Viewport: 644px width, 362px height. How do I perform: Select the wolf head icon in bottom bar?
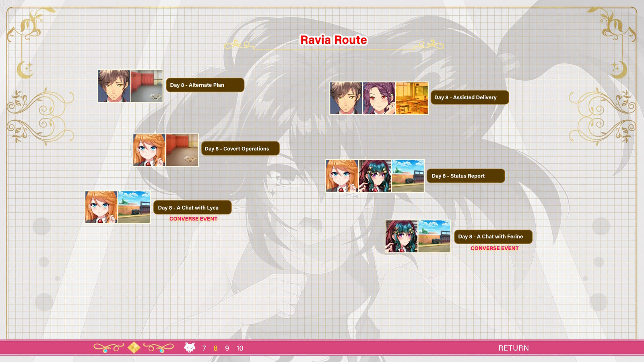coord(190,348)
